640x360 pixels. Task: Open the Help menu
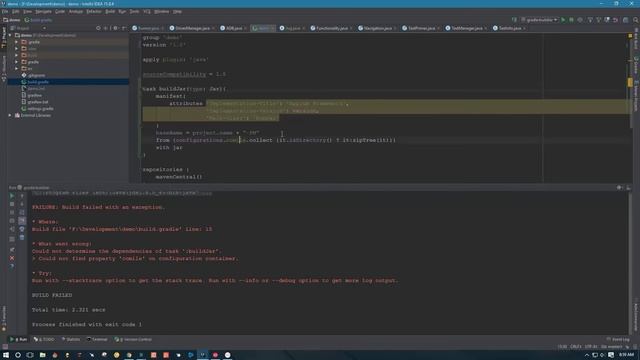(177, 11)
